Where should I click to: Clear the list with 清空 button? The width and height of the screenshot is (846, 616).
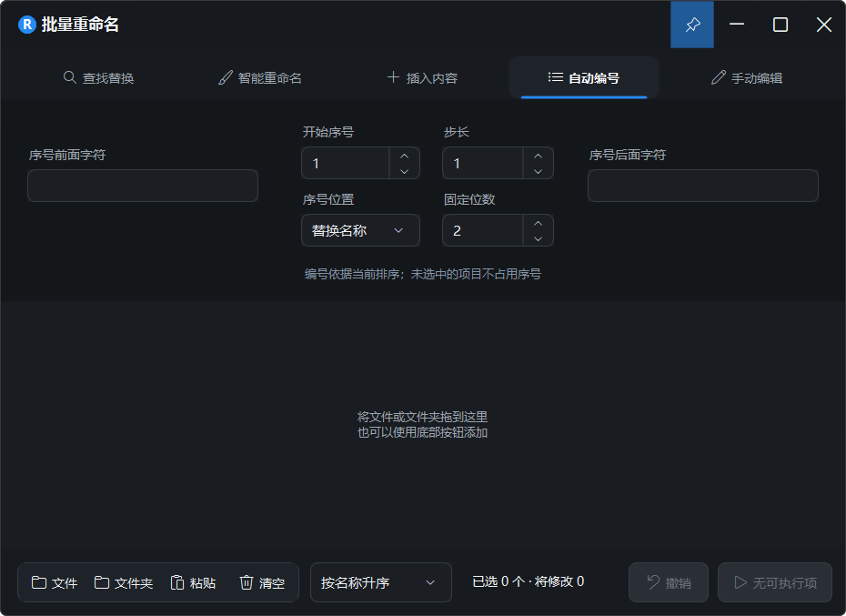pos(262,583)
